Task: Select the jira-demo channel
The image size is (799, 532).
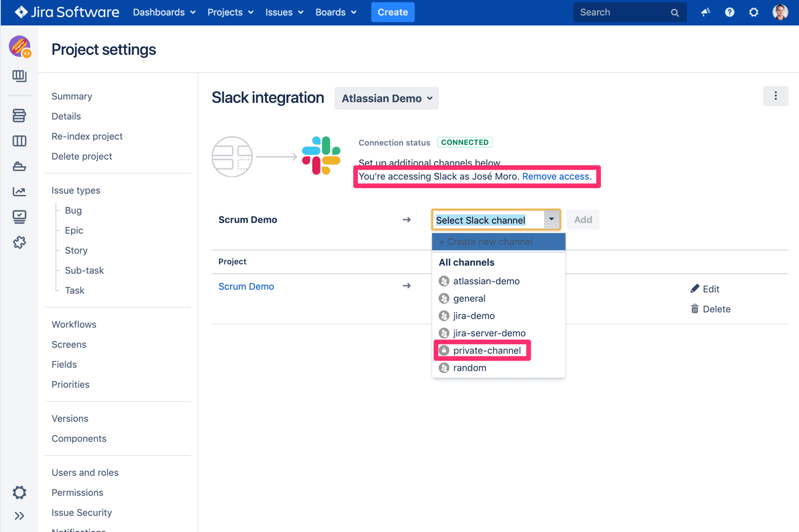Action: [499, 316]
